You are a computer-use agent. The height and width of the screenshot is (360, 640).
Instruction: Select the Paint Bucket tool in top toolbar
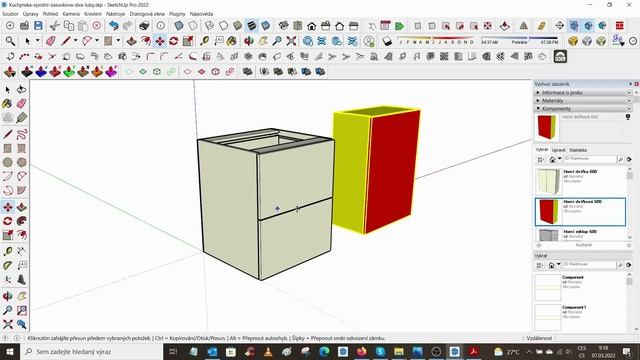(232, 41)
